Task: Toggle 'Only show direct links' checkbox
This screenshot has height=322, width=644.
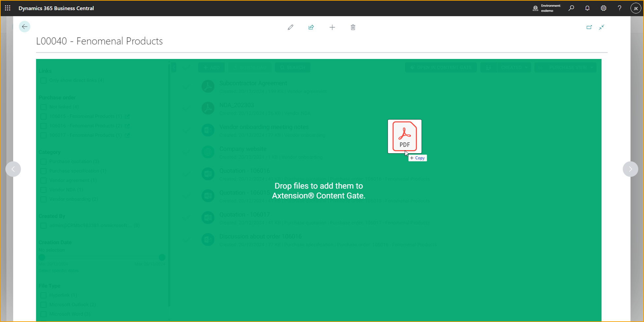Action: [44, 80]
